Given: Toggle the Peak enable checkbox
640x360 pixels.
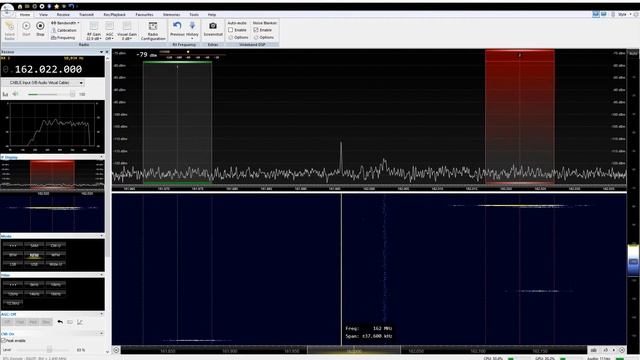Looking at the screenshot, I should (x=4, y=340).
